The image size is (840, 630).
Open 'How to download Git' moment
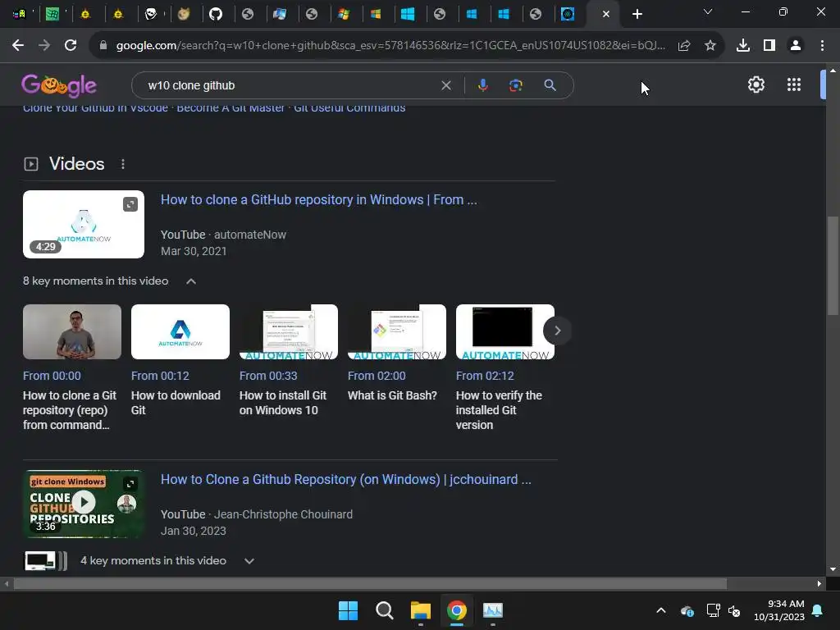point(176,403)
